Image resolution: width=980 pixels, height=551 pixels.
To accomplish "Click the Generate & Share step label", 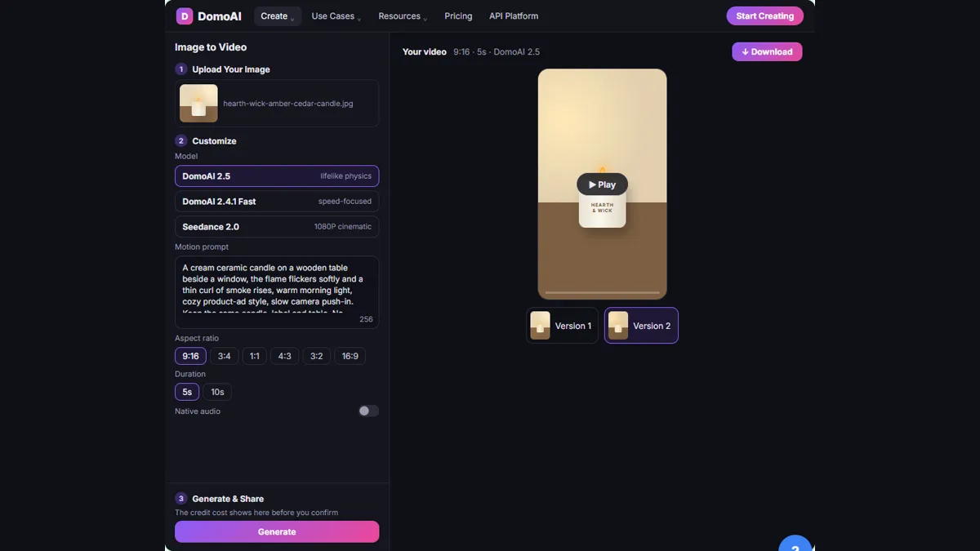I will pyautogui.click(x=228, y=499).
